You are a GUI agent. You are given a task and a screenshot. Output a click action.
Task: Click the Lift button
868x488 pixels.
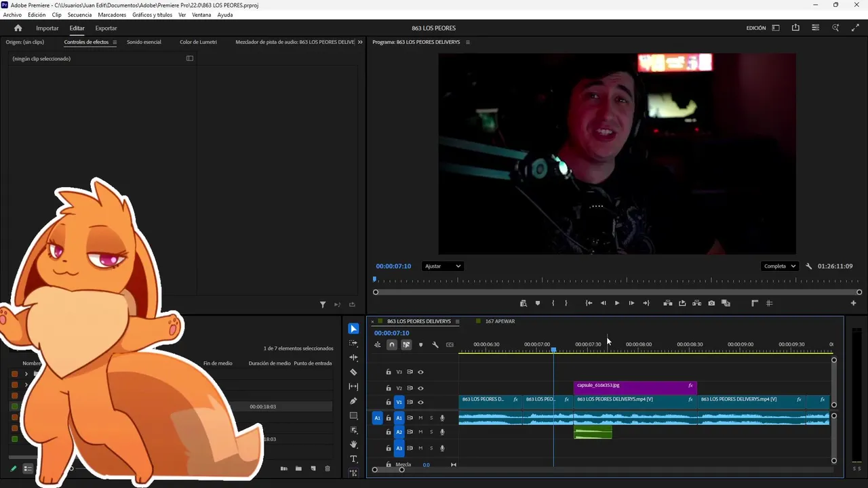tap(668, 303)
